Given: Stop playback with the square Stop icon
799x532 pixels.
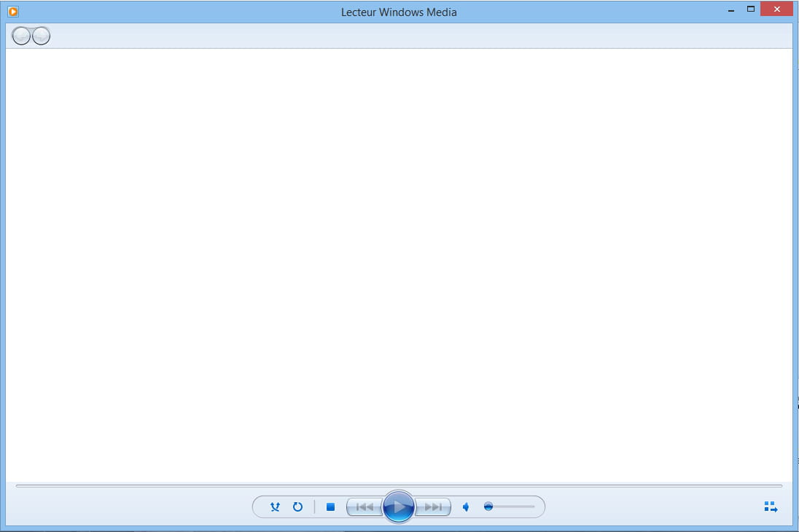Looking at the screenshot, I should click(x=330, y=507).
